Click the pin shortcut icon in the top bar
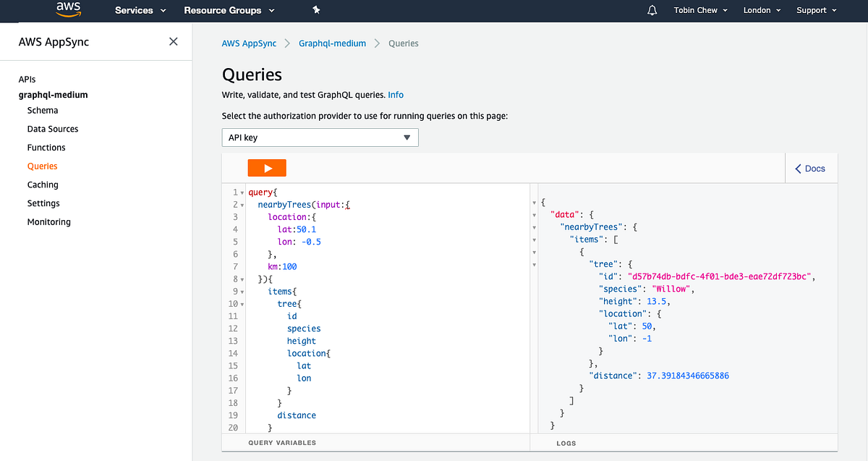Screen dimensions: 868x461 tap(315, 10)
